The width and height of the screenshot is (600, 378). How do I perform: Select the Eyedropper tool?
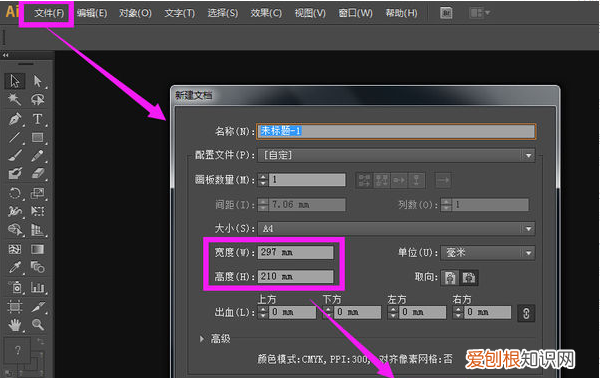pos(15,267)
